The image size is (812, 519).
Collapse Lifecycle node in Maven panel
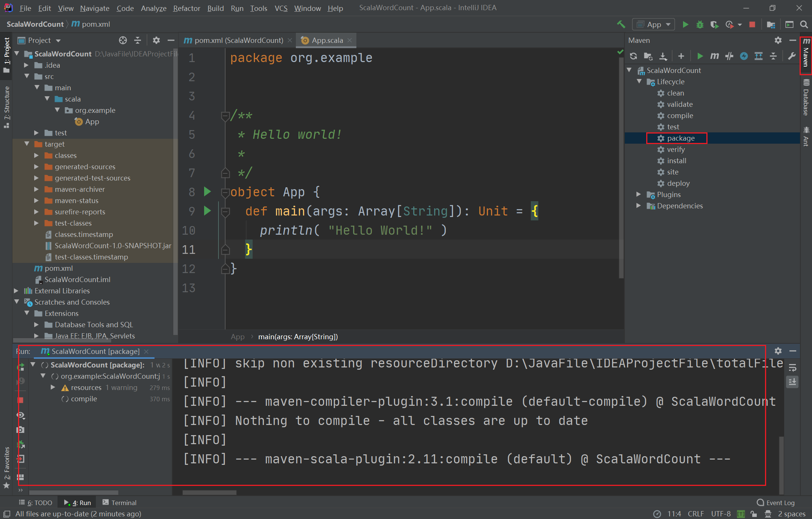[639, 82]
